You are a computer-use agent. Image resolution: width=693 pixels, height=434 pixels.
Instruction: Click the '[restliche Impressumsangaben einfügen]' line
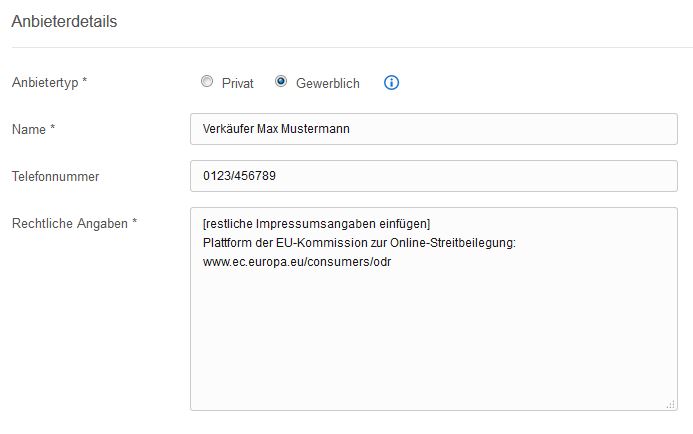tap(315, 223)
